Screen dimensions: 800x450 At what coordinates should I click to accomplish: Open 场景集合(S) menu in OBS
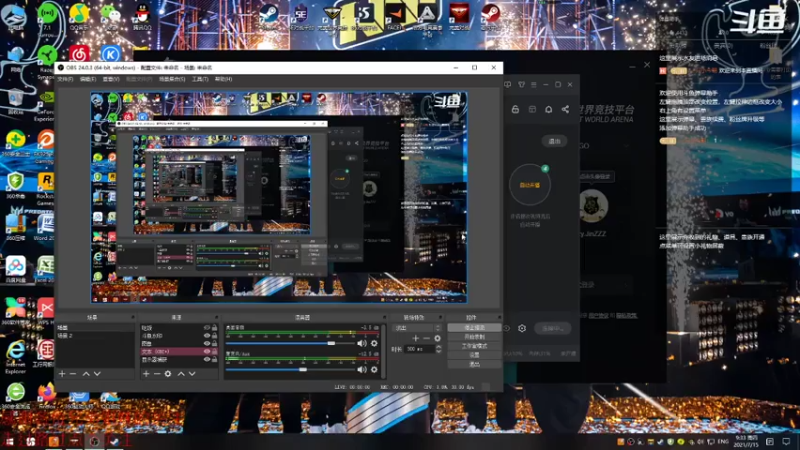tap(172, 79)
